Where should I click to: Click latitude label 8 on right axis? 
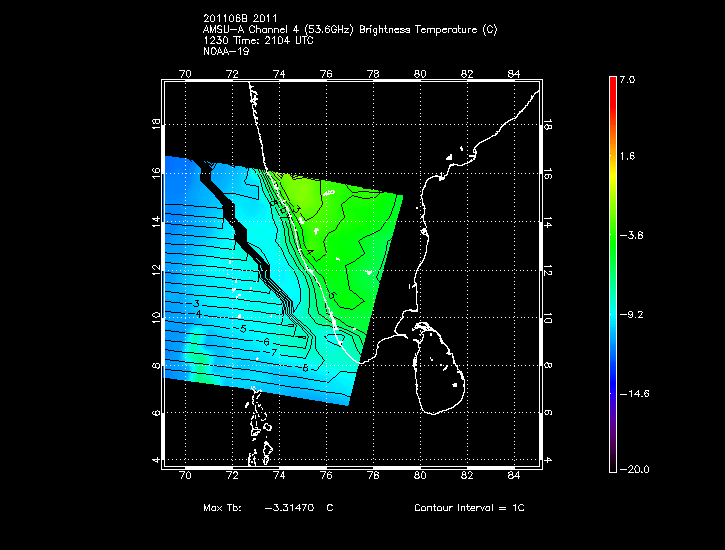(547, 366)
